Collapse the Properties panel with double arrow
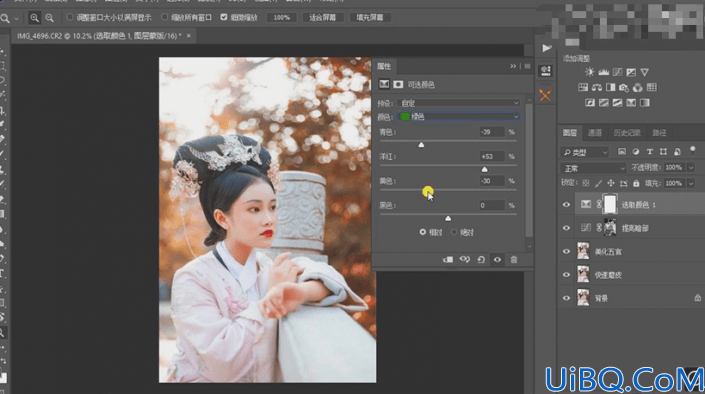705x394 pixels. pos(513,66)
